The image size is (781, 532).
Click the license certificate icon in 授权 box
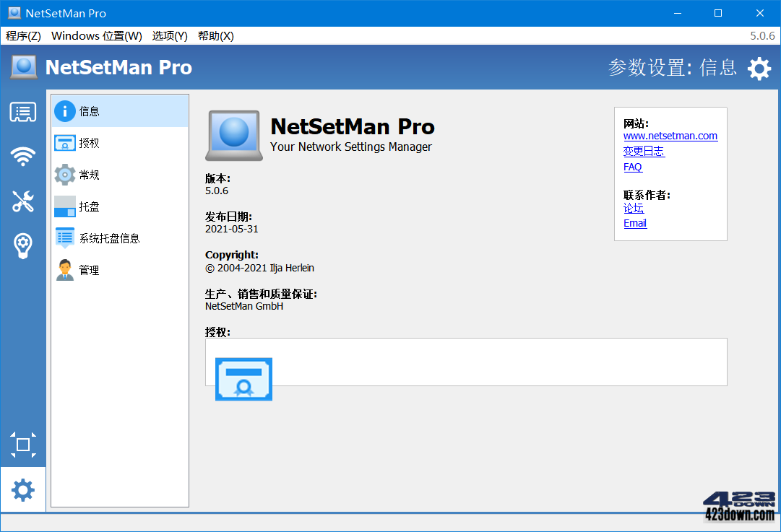[243, 378]
